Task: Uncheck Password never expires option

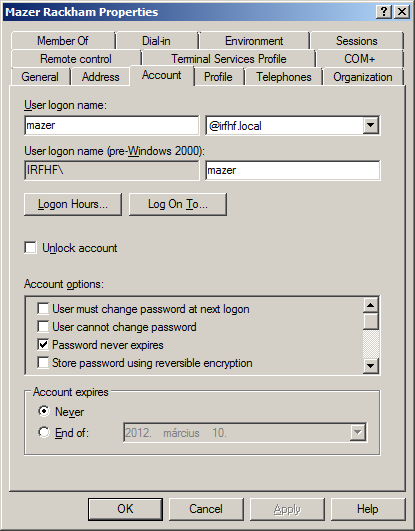Action: tap(43, 345)
